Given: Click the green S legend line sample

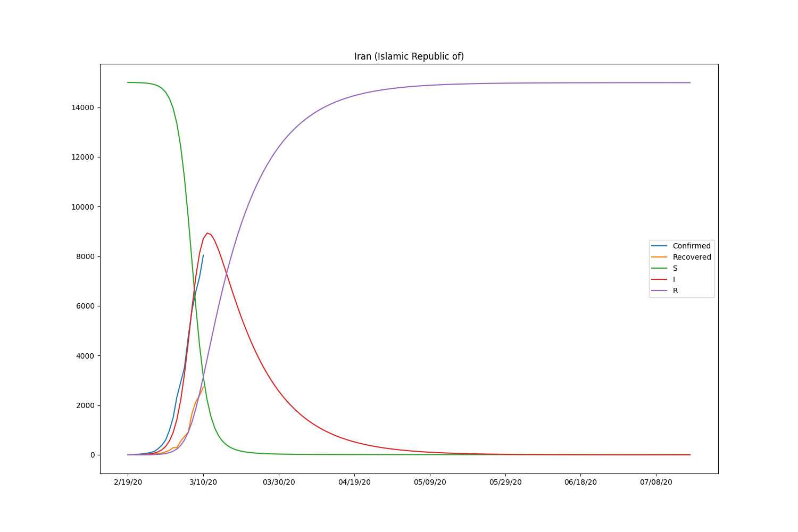Looking at the screenshot, I should [x=659, y=269].
